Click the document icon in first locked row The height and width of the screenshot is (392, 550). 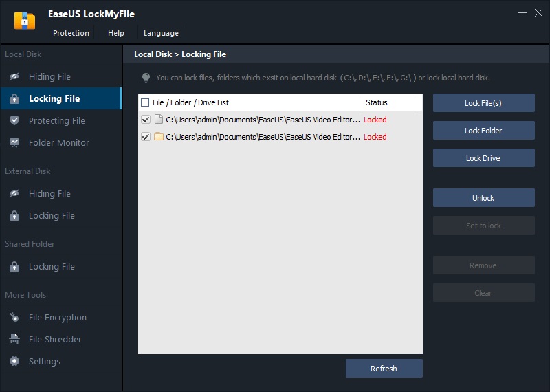pyautogui.click(x=159, y=120)
